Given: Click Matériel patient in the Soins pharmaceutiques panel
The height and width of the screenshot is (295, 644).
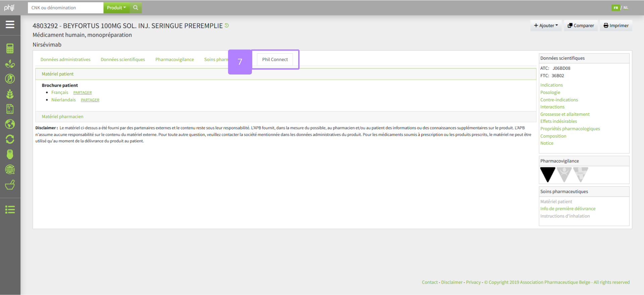Looking at the screenshot, I should point(556,201).
